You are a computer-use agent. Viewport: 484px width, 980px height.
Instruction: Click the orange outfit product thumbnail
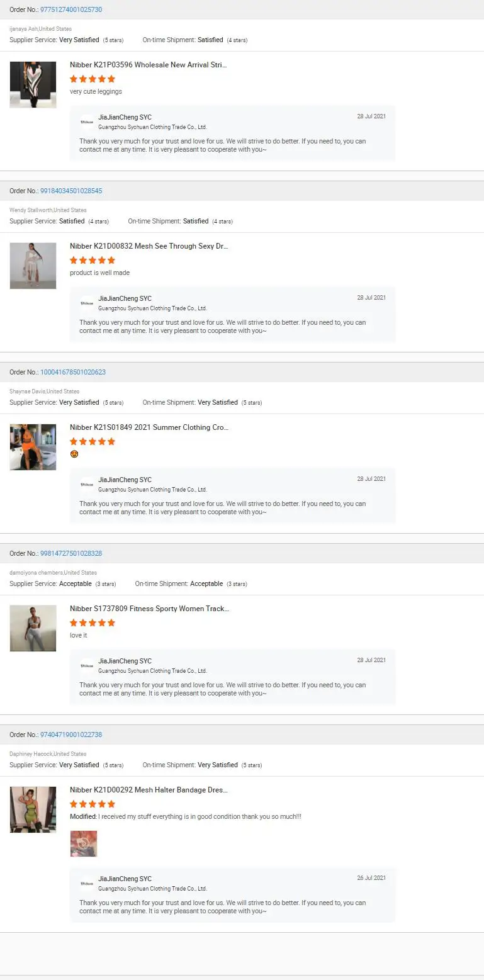[33, 447]
